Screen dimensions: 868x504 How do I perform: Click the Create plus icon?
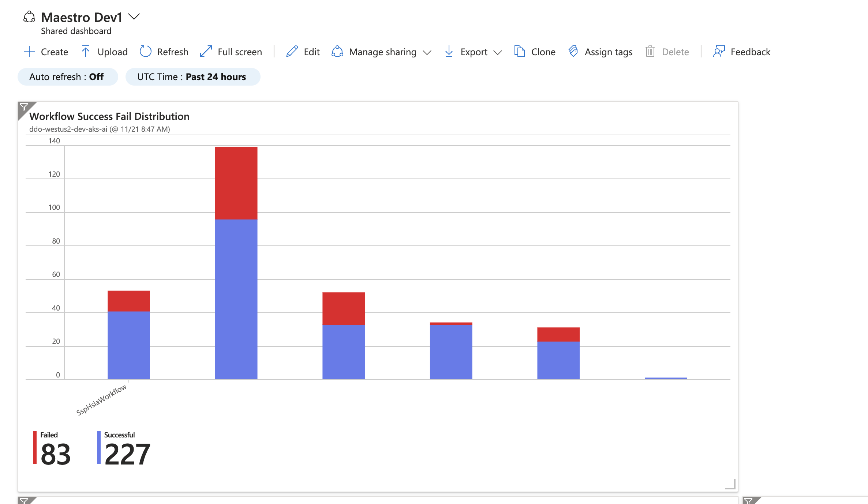click(29, 52)
